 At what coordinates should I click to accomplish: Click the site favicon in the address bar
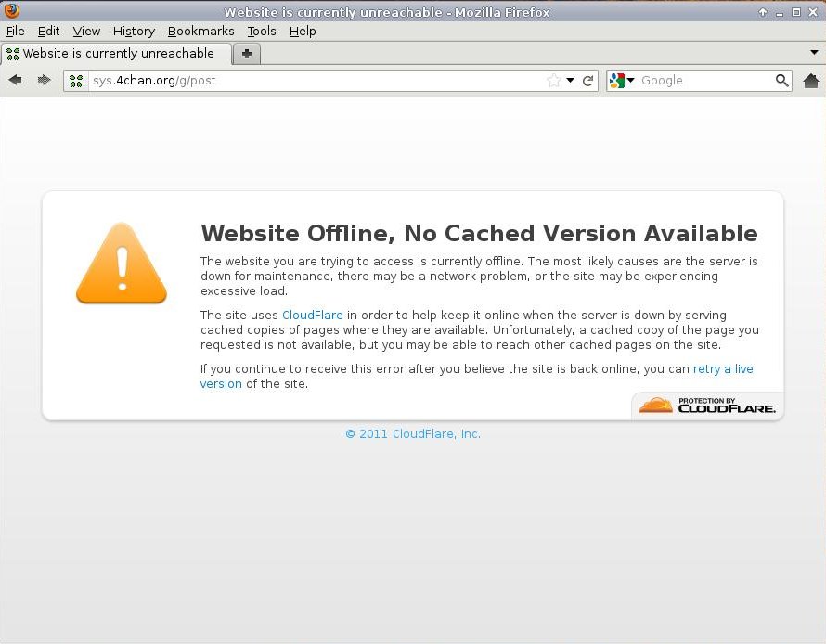coord(76,81)
